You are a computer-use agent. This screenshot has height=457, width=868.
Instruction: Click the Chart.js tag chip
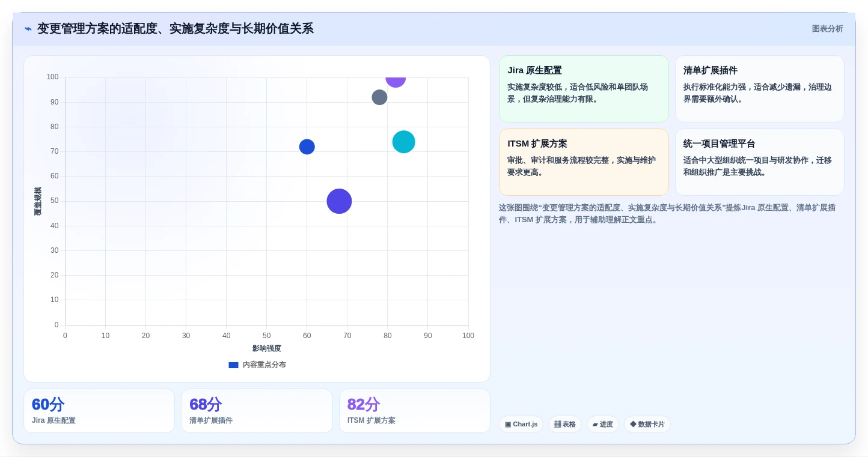point(521,425)
